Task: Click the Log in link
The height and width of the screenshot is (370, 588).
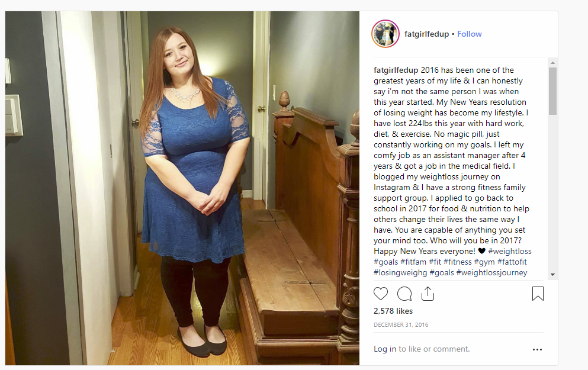Action: click(385, 349)
